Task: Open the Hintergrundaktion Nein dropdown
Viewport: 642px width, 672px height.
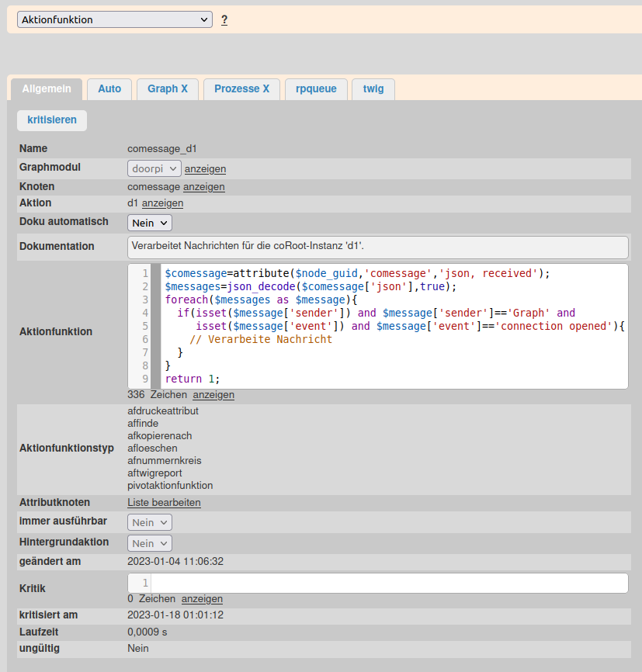Action: (150, 543)
